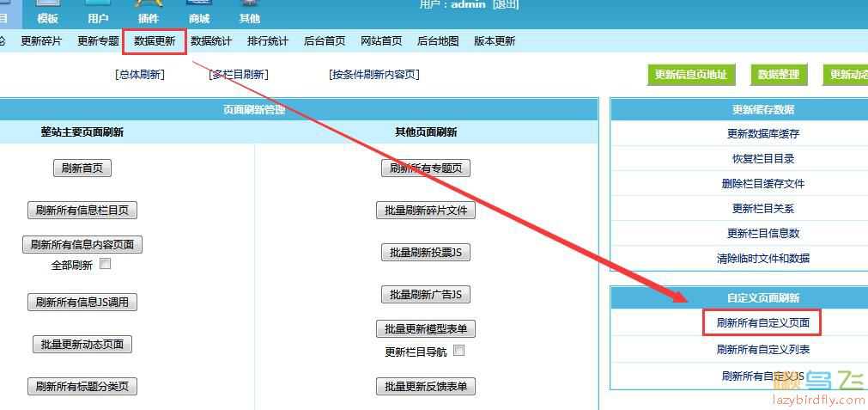Viewport: 868px width, 410px height.
Task: Click the 批量刷新碎片文件 button
Action: tap(426, 211)
